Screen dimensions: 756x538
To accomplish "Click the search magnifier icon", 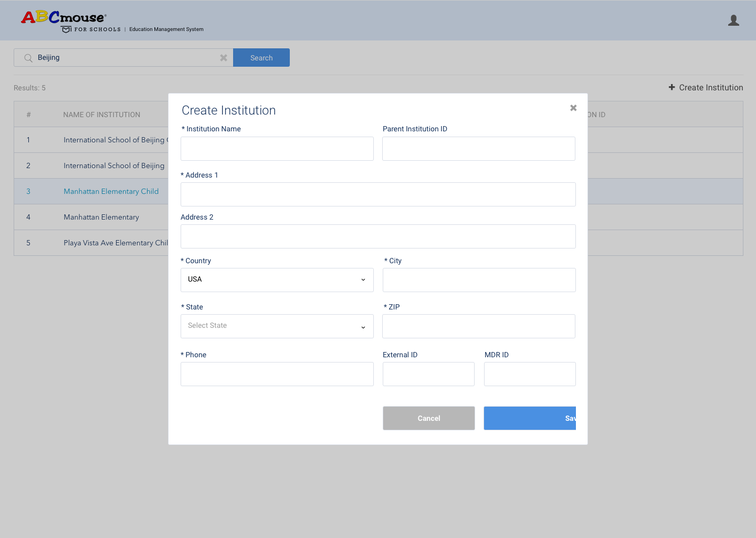I will click(28, 58).
